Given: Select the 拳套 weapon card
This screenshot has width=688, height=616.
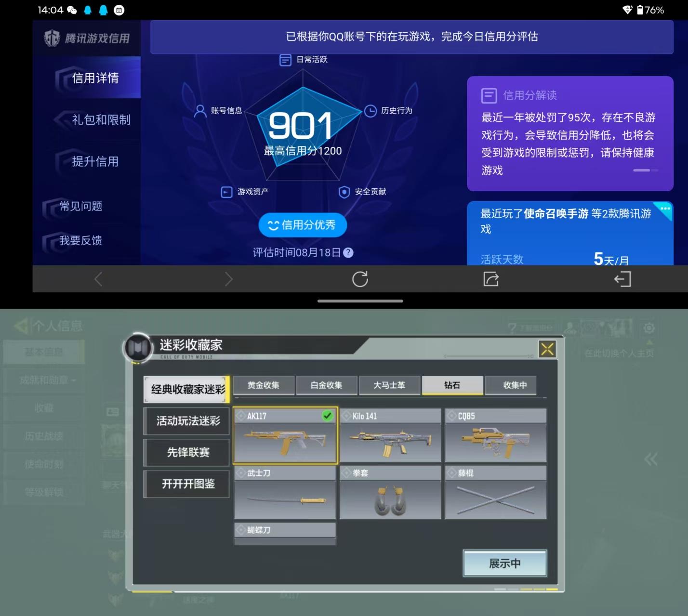Looking at the screenshot, I should pyautogui.click(x=390, y=492).
